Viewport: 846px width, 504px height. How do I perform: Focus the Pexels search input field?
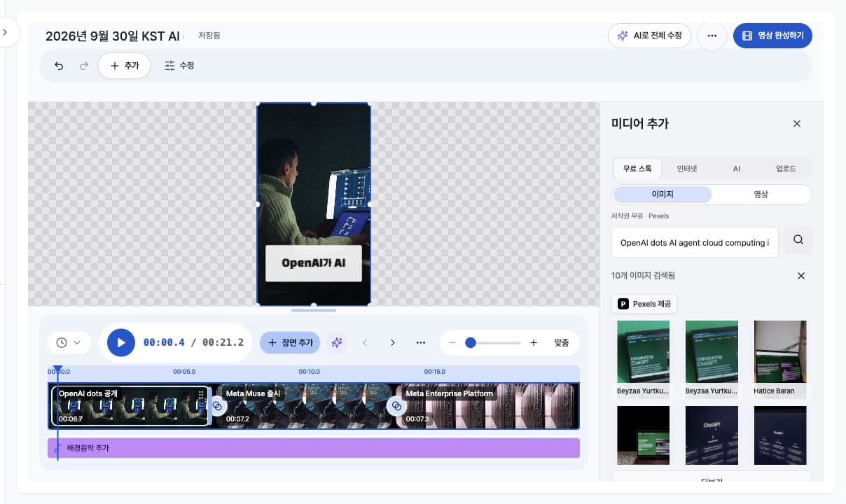tap(695, 242)
